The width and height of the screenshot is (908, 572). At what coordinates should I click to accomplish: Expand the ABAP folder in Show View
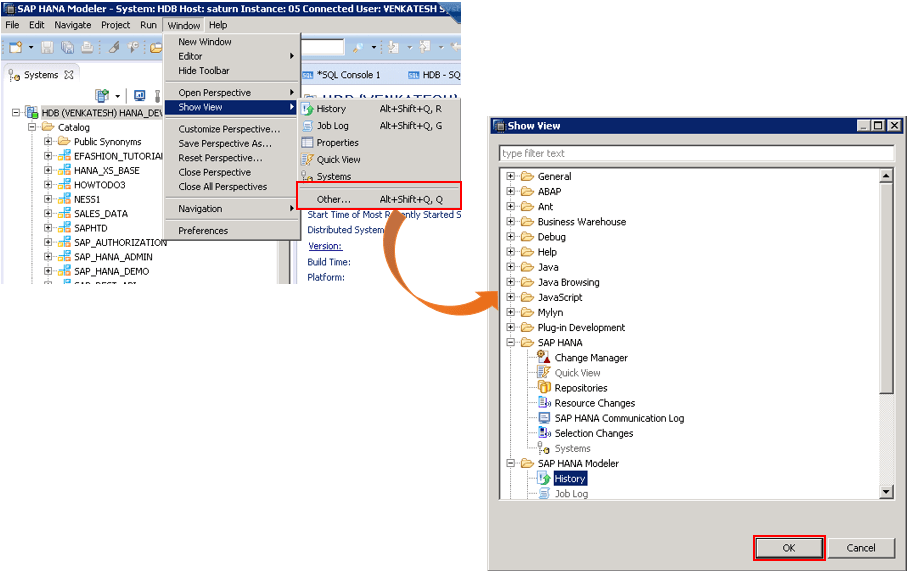click(x=510, y=191)
